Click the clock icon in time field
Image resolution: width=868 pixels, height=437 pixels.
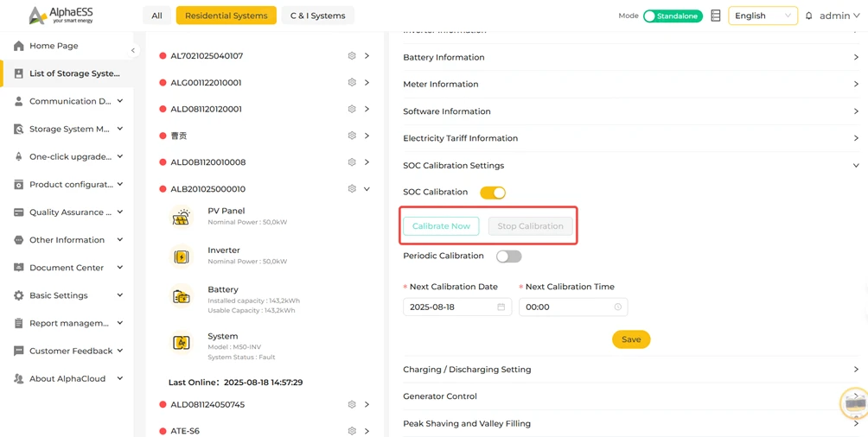tap(618, 307)
